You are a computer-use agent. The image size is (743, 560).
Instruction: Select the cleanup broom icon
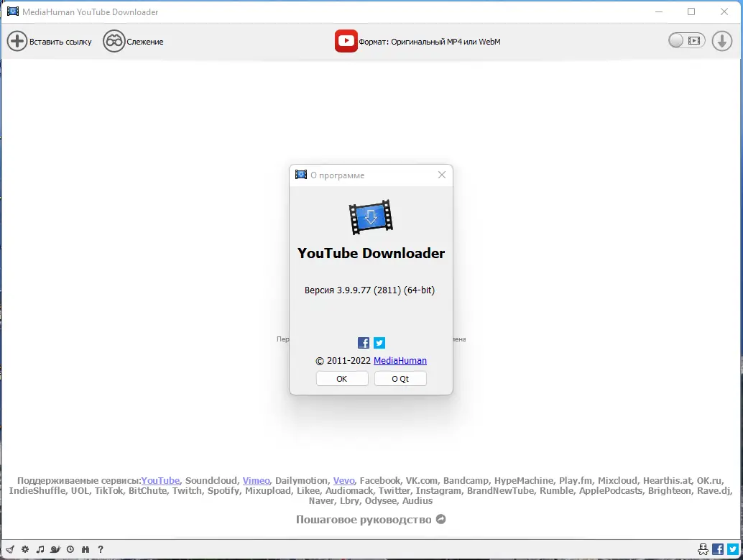[10, 548]
